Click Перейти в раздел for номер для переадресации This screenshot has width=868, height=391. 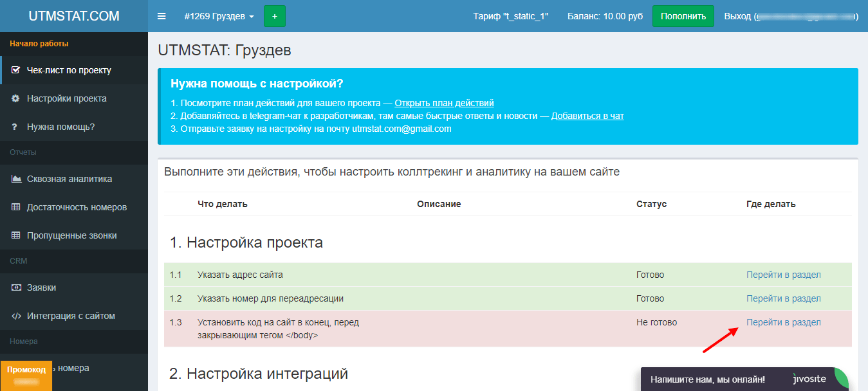pyautogui.click(x=783, y=298)
